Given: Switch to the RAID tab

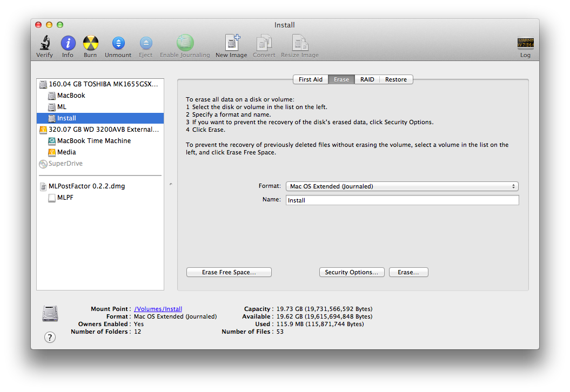Looking at the screenshot, I should click(x=367, y=79).
